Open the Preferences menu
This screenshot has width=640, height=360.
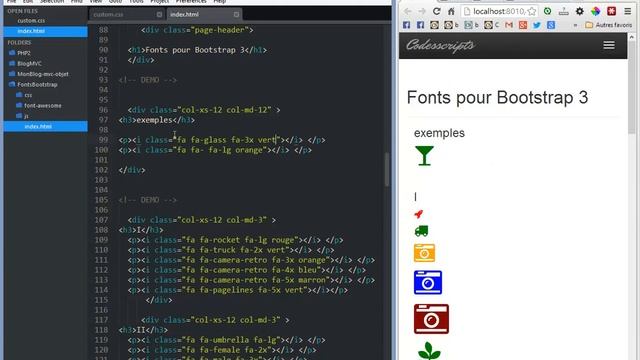[191, 2]
